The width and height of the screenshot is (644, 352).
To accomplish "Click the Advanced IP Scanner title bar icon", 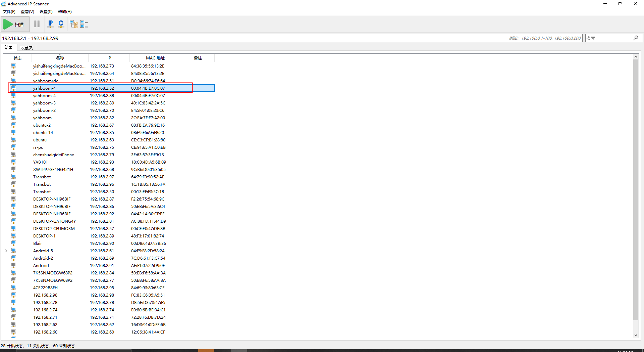I will [4, 4].
